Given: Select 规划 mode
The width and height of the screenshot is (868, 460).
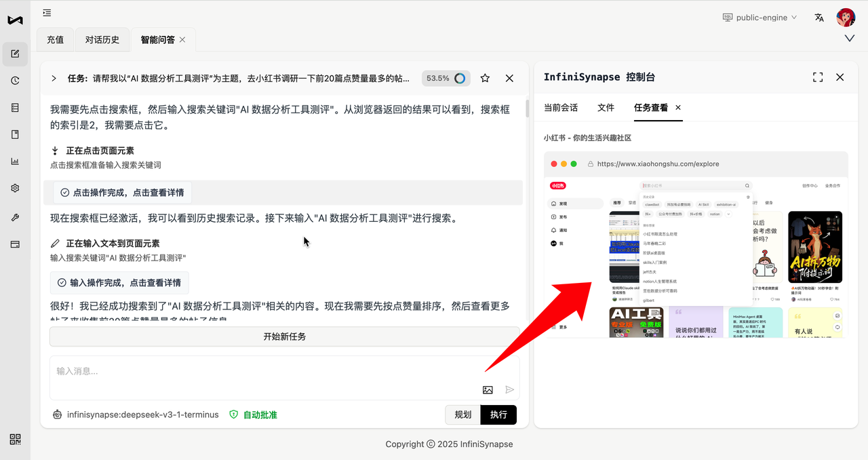Looking at the screenshot, I should pos(462,415).
